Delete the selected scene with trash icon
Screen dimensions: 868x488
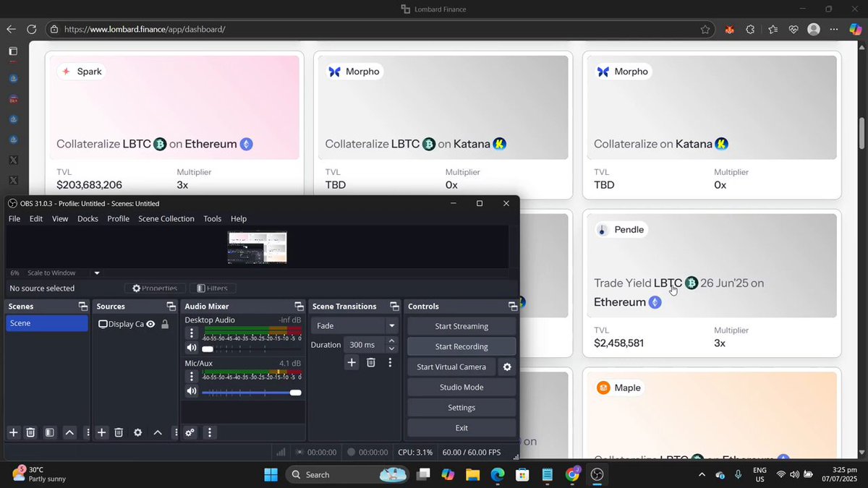coord(30,432)
